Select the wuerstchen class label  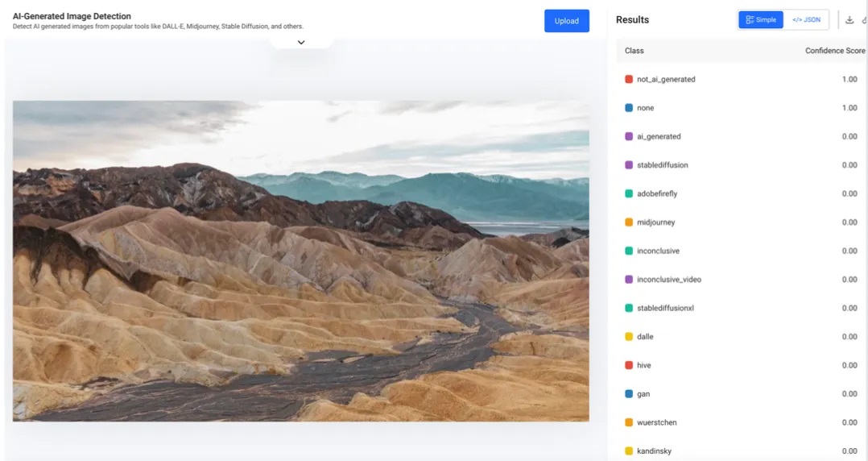[656, 422]
